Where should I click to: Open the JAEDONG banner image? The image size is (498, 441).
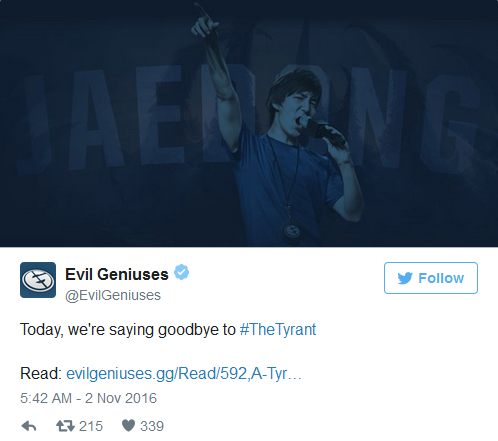coord(249,123)
